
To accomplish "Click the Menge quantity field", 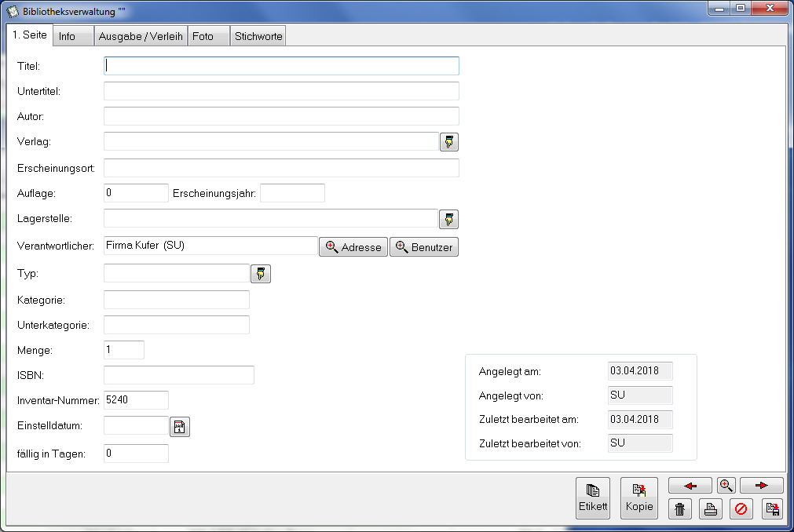I will tap(124, 350).
